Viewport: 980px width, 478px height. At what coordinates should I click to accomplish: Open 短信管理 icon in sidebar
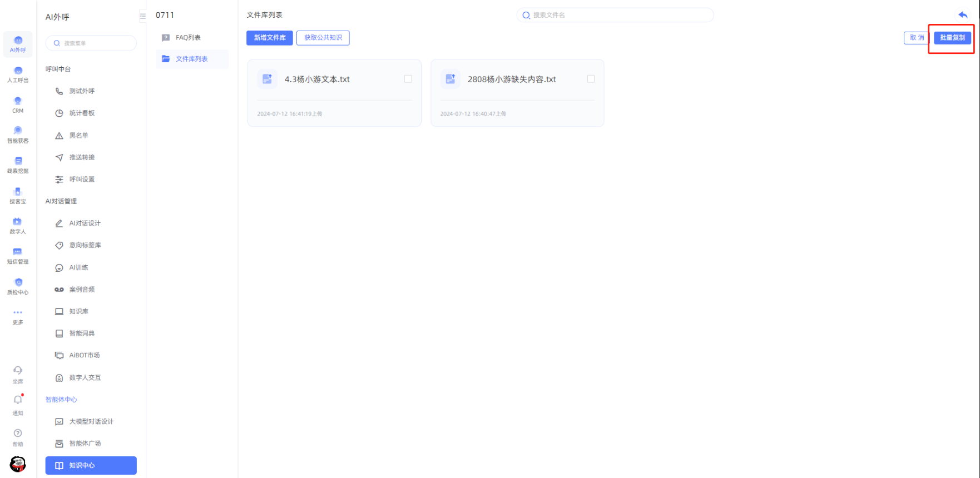18,255
